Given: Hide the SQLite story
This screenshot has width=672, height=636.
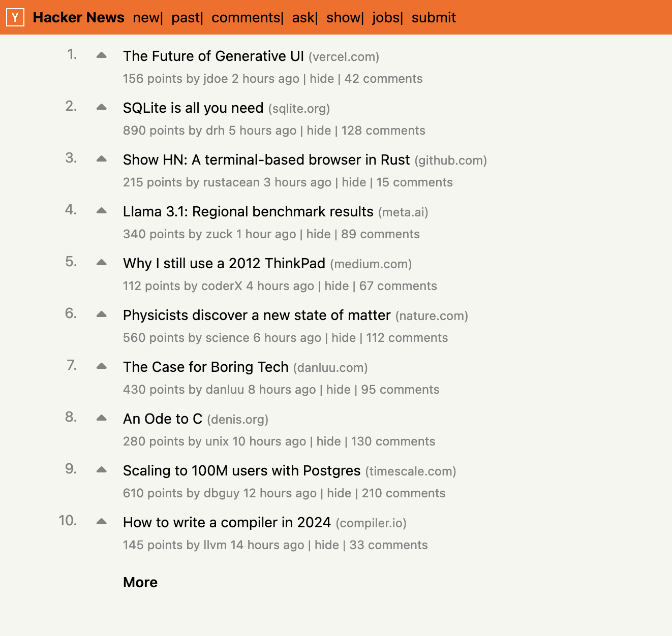Looking at the screenshot, I should pyautogui.click(x=319, y=131).
